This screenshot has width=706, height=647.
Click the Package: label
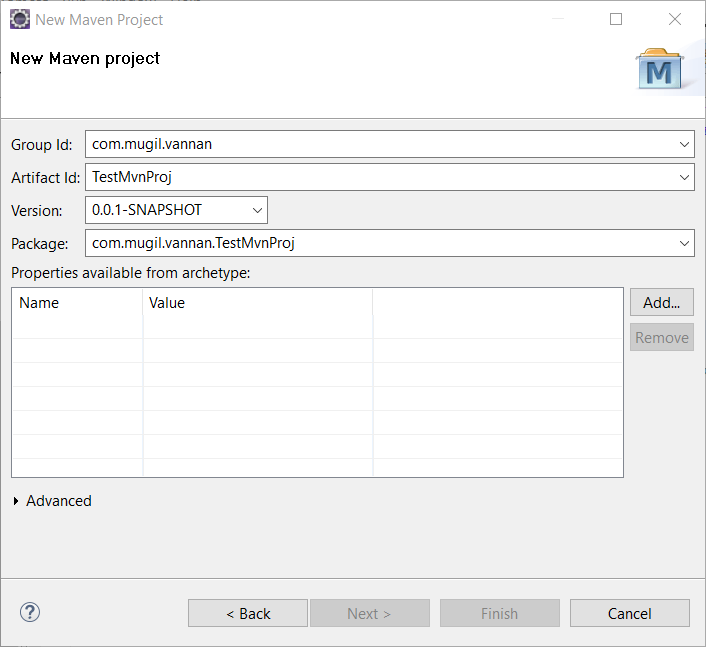tap(40, 244)
